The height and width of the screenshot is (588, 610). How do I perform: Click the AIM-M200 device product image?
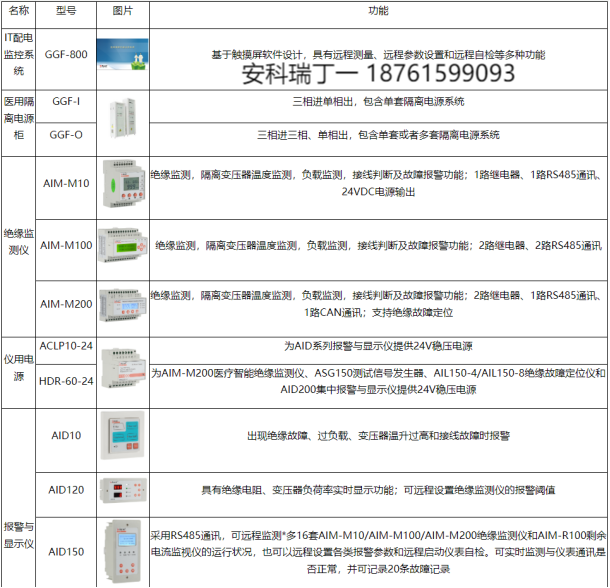pyautogui.click(x=123, y=305)
